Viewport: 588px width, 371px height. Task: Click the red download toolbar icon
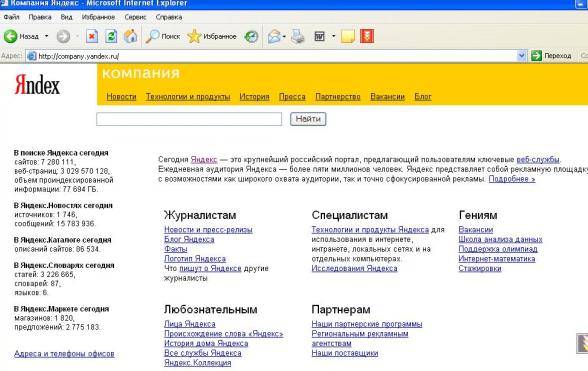tap(367, 36)
